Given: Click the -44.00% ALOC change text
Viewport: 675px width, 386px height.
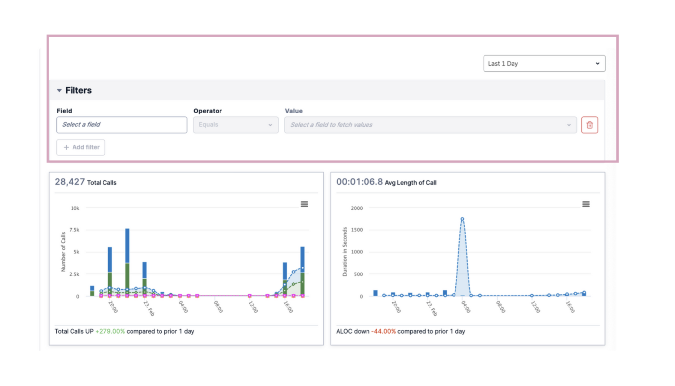Looking at the screenshot, I should click(x=383, y=331).
